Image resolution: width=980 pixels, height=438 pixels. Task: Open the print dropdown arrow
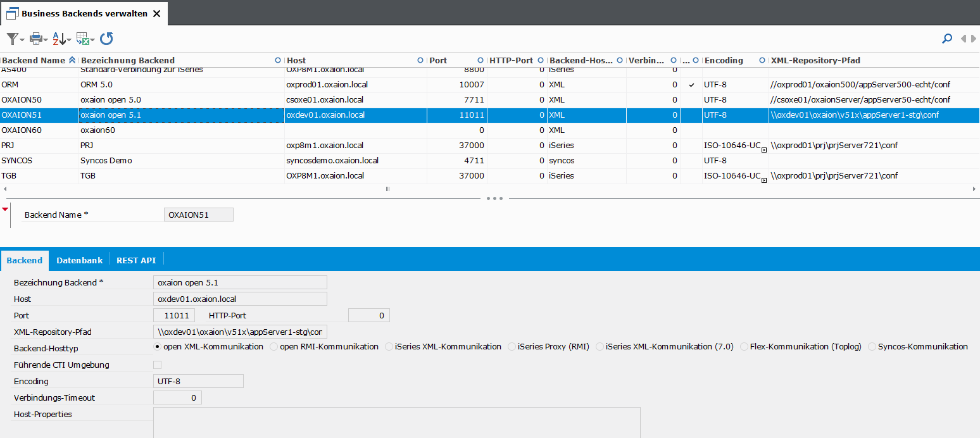[46, 40]
